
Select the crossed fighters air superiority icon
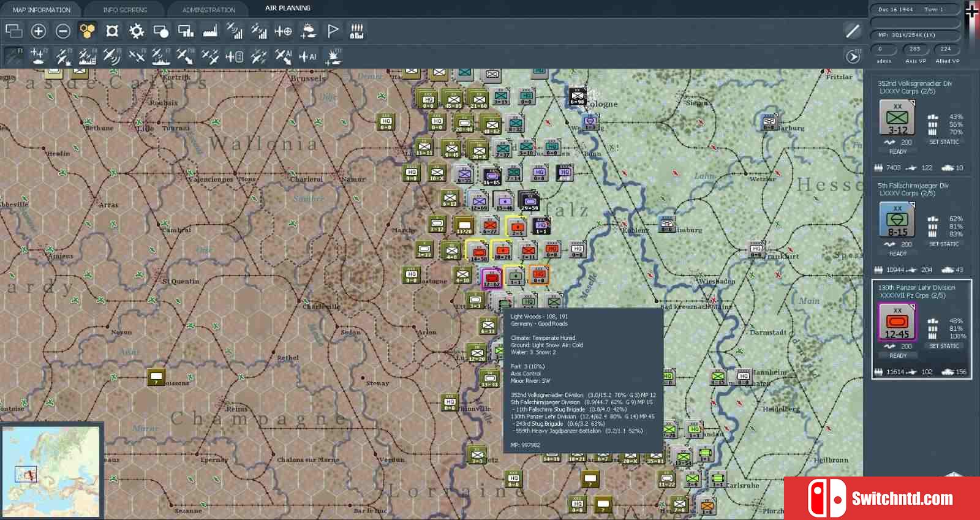136,56
